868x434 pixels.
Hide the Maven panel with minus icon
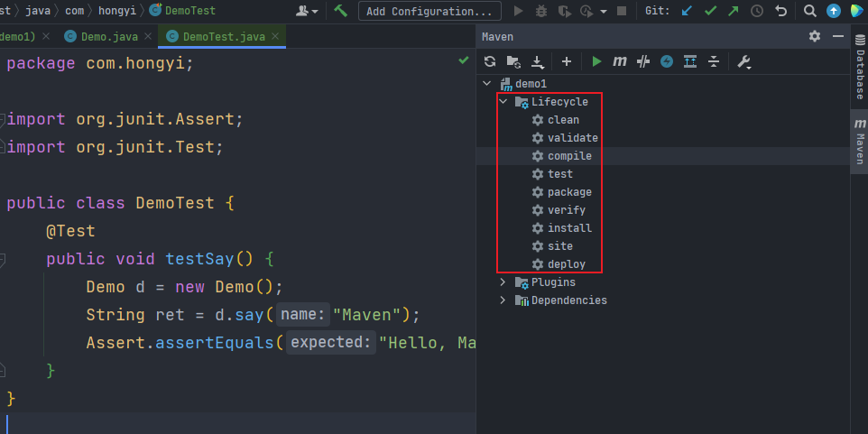(838, 36)
